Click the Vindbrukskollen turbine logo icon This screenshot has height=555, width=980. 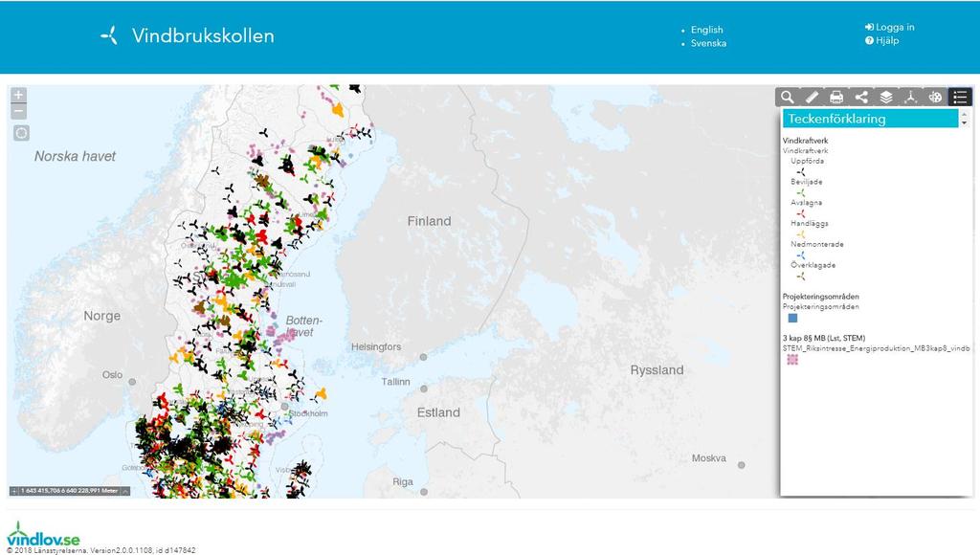[x=109, y=35]
